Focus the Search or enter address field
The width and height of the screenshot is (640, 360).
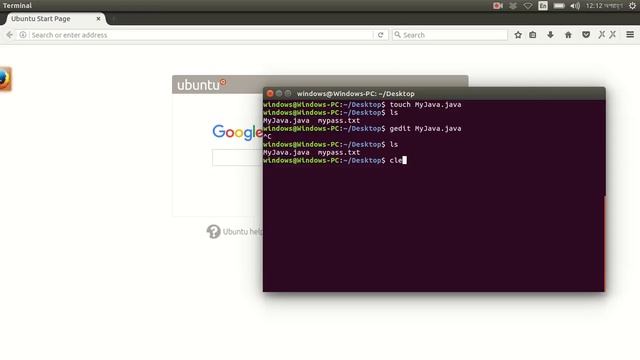coord(201,35)
